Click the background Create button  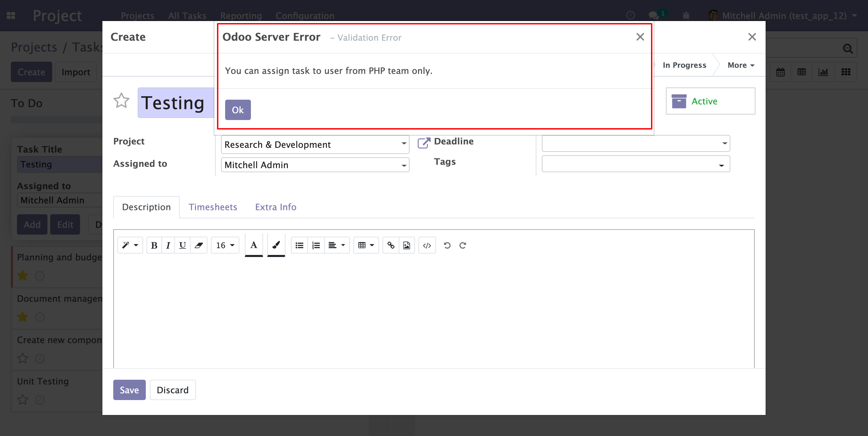31,72
